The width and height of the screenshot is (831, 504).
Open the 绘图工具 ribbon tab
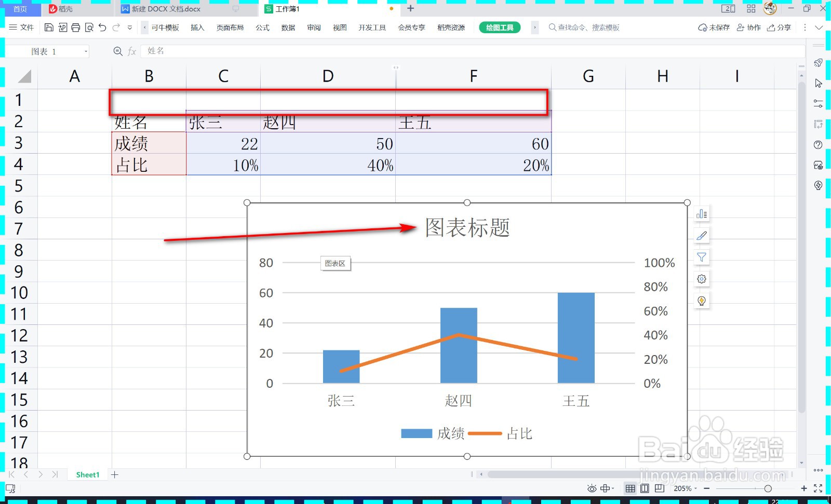pos(499,27)
